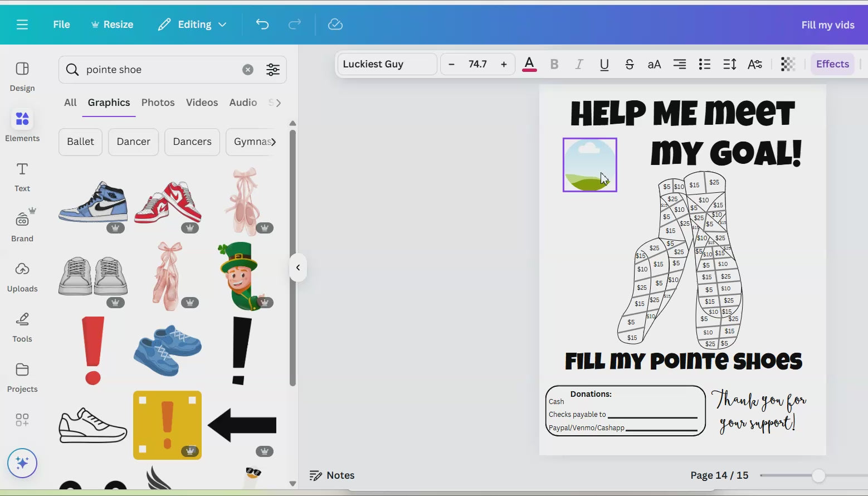Open the transparency checkerboard icon
Viewport: 868px width, 496px height.
point(788,64)
